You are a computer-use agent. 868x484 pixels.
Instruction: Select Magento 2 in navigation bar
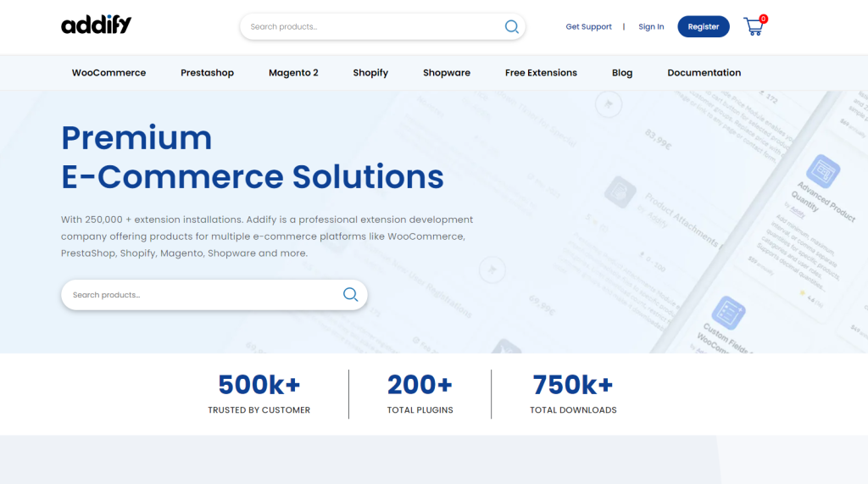(293, 73)
